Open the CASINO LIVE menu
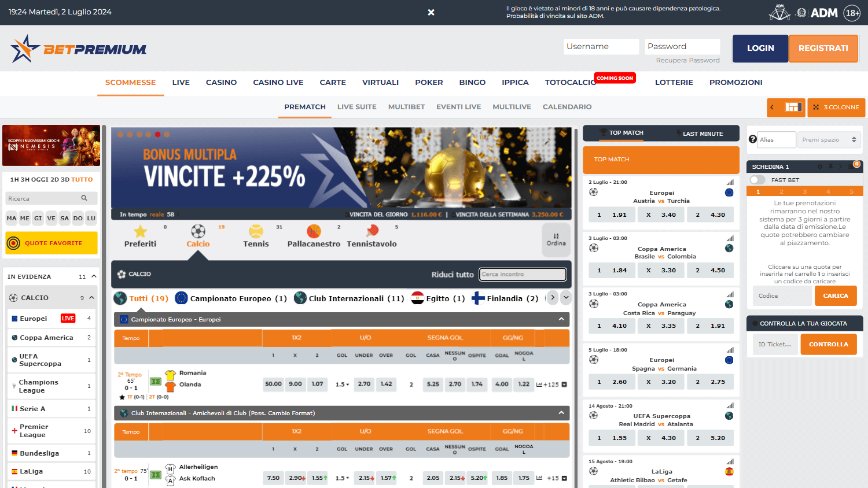 tap(278, 82)
